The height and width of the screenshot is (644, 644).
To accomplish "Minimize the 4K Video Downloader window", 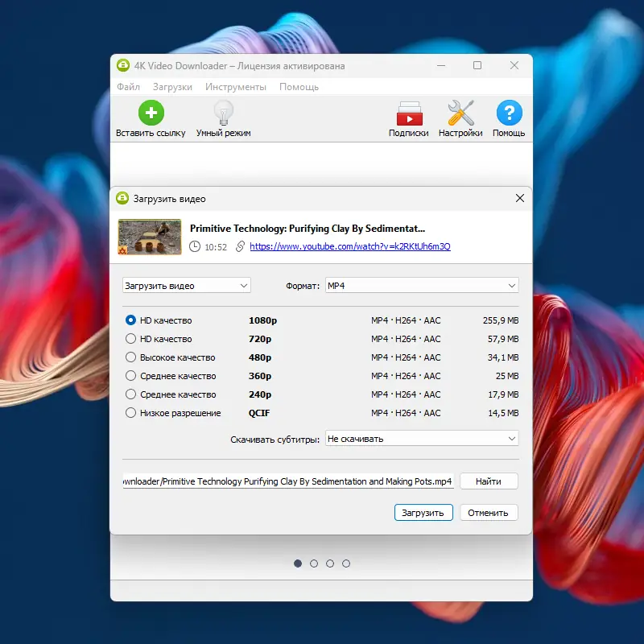I will (x=441, y=65).
